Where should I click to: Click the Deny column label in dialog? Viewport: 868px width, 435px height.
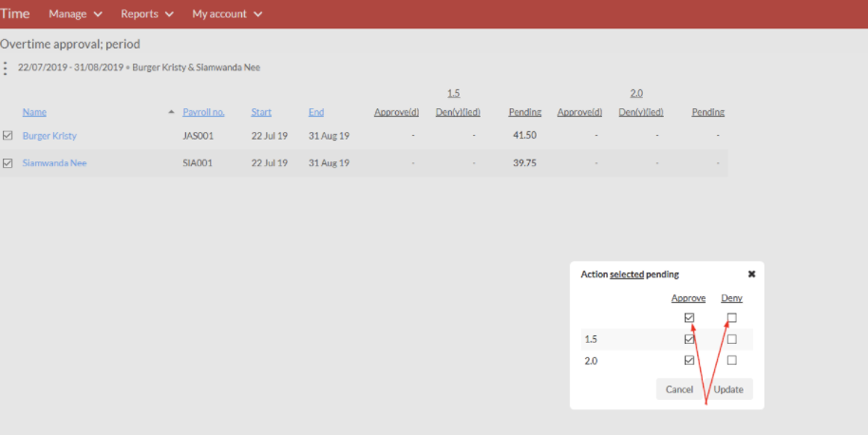[731, 297]
